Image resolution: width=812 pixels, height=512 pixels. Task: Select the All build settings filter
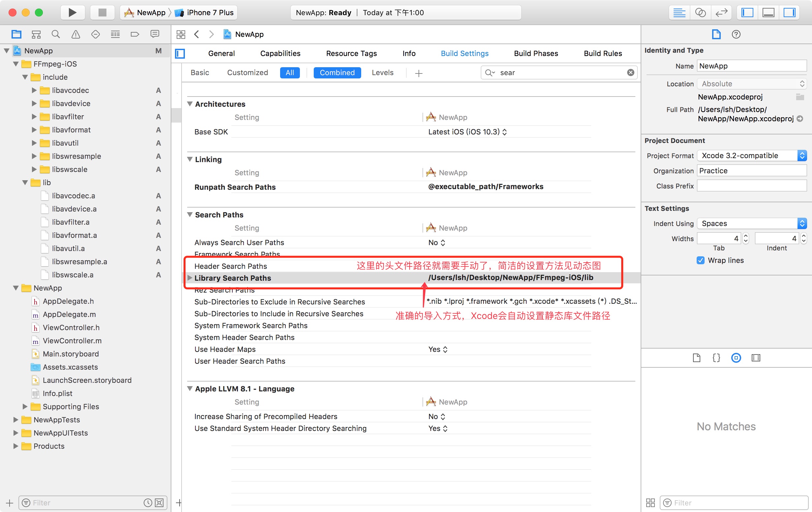tap(289, 72)
